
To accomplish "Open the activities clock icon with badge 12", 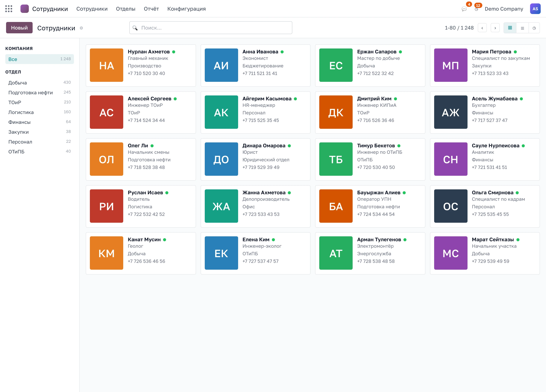I will tap(476, 9).
